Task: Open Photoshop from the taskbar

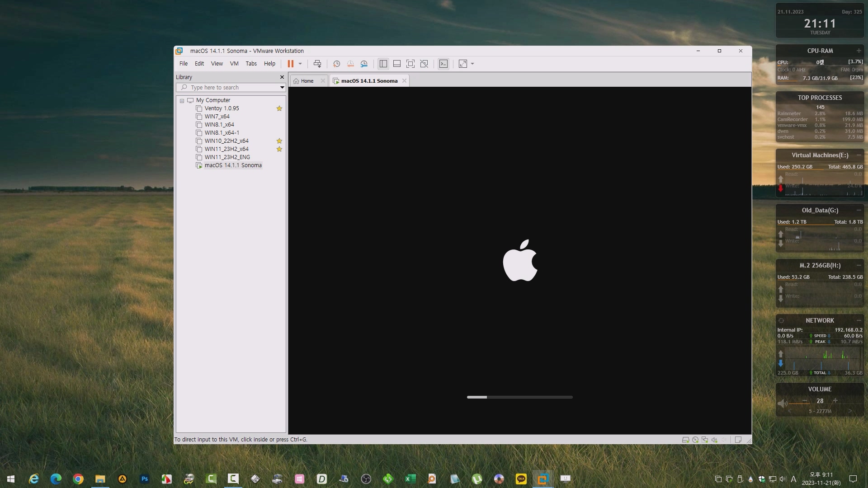Action: click(145, 479)
